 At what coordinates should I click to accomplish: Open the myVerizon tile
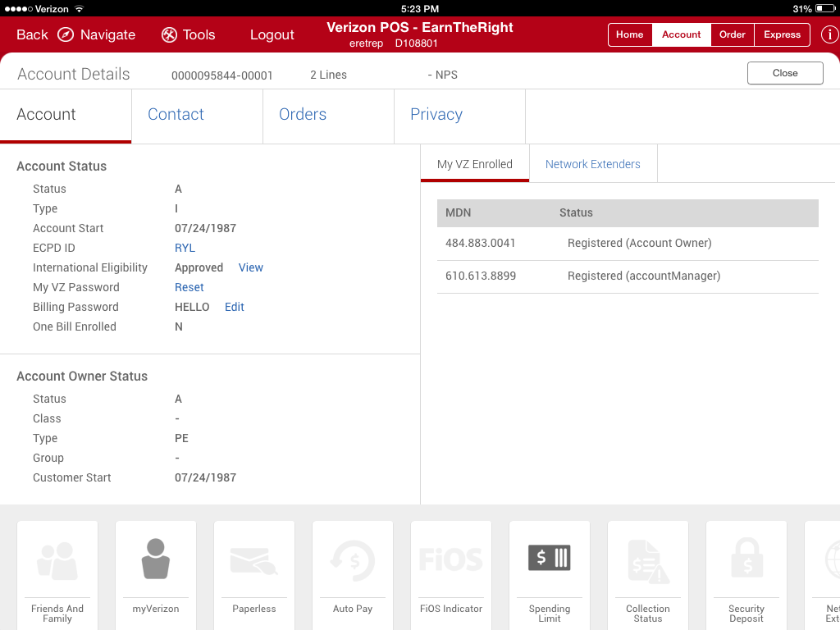[x=156, y=575]
